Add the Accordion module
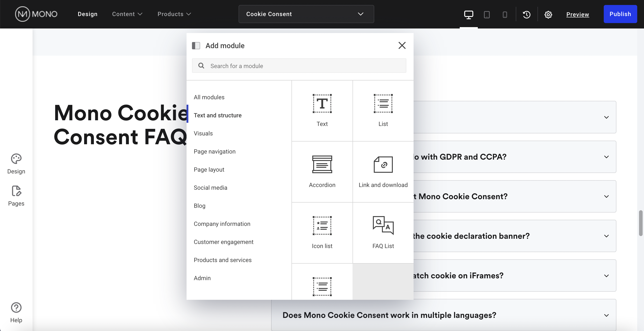This screenshot has height=331, width=644. click(x=322, y=172)
